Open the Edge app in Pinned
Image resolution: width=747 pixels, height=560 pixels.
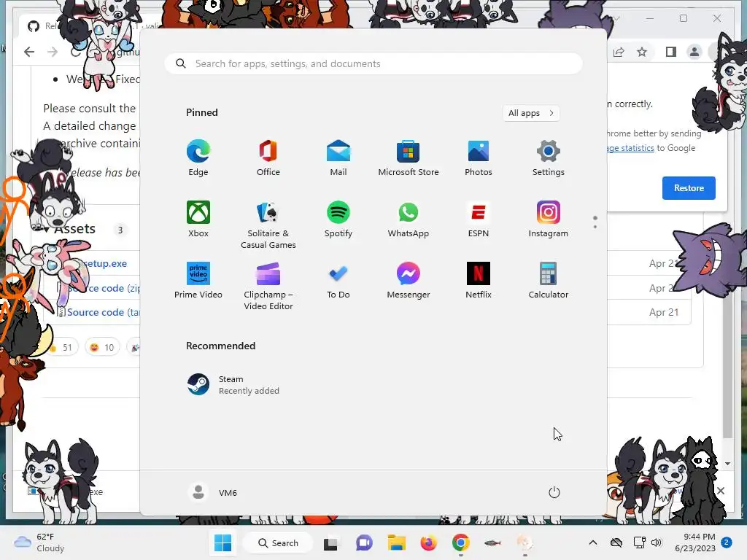(198, 158)
